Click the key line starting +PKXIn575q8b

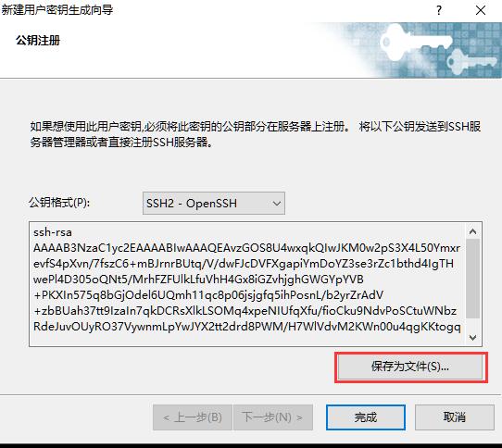pos(208,295)
